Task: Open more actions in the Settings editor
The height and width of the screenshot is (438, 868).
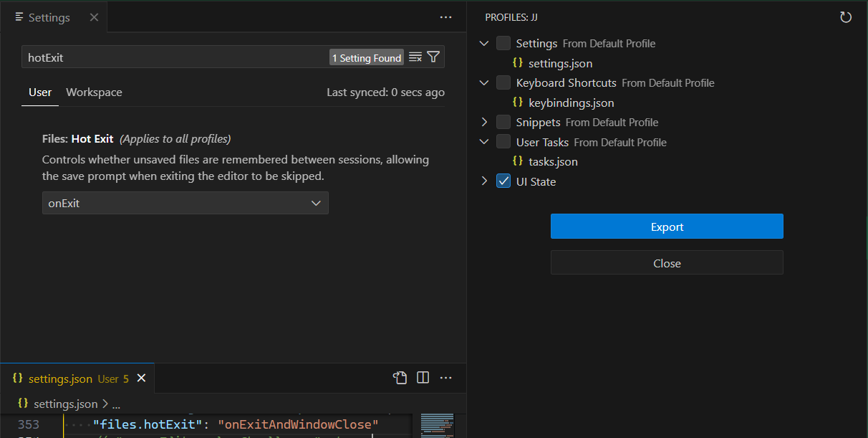Action: 445,16
